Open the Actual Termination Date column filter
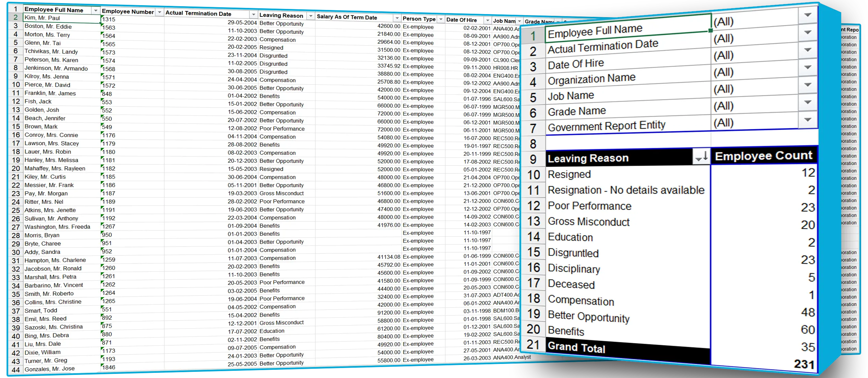Image resolution: width=868 pixels, height=378 pixels. coord(253,14)
